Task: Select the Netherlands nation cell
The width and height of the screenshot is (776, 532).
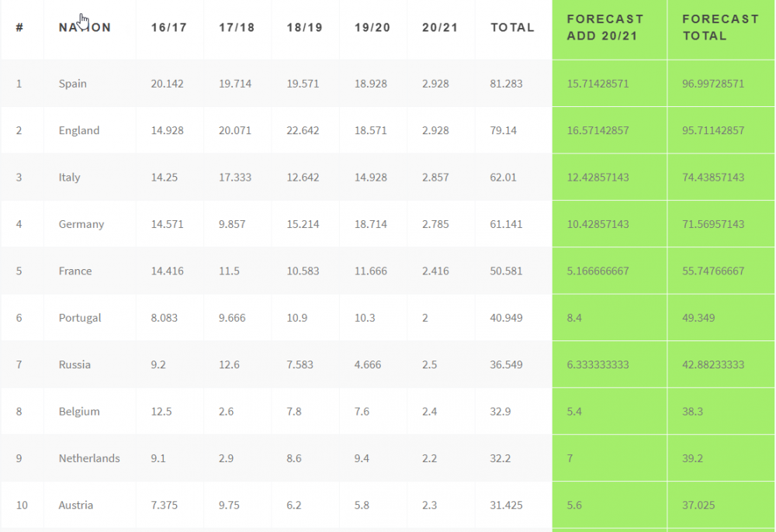Action: click(89, 458)
